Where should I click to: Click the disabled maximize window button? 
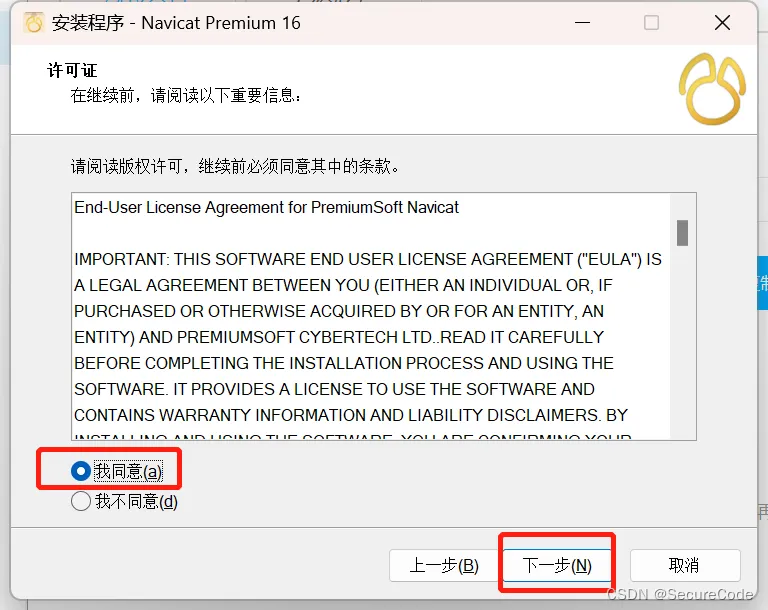(651, 23)
